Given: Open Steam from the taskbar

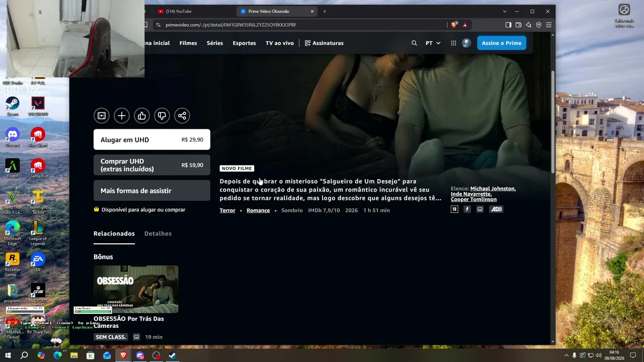Looking at the screenshot, I should [x=172, y=355].
